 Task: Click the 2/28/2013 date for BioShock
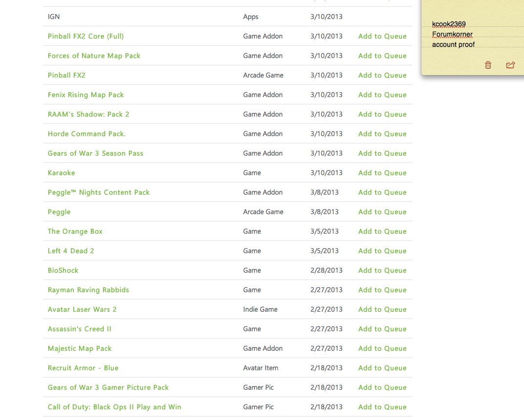pos(327,270)
